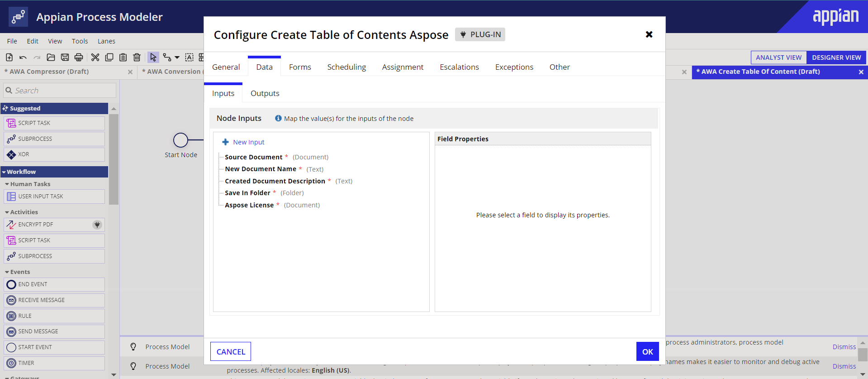Save the process model
Screen dimensions: 868x379
65,58
